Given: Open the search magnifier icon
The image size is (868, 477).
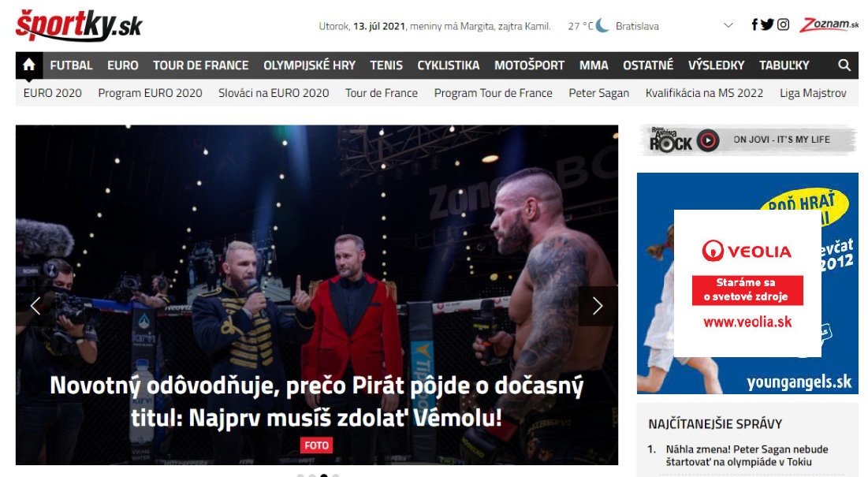Looking at the screenshot, I should [844, 65].
